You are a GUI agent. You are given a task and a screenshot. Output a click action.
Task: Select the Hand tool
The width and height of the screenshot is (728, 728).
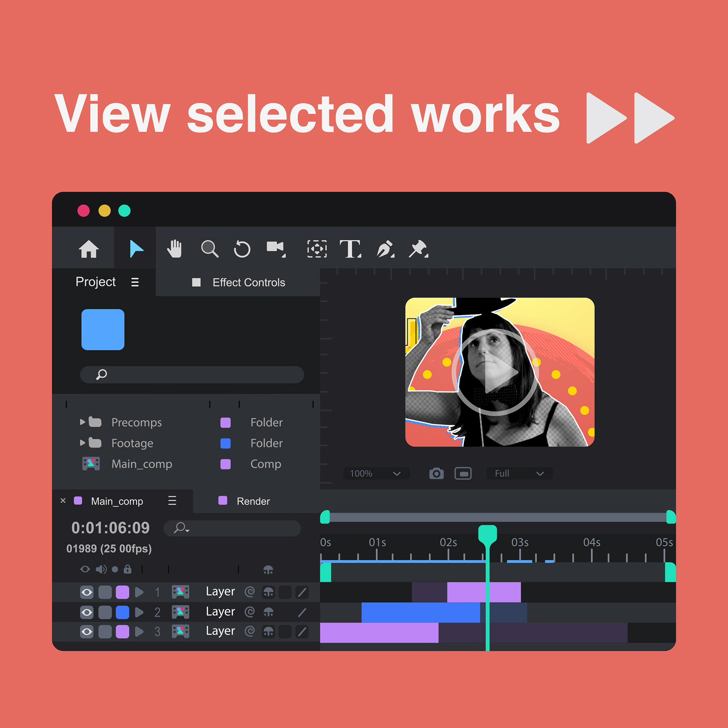pyautogui.click(x=174, y=249)
